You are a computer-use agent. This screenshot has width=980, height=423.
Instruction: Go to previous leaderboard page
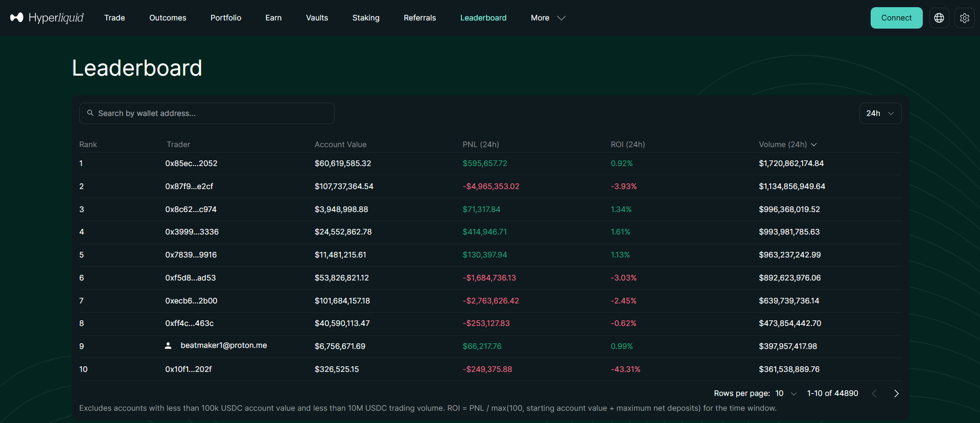pos(874,393)
